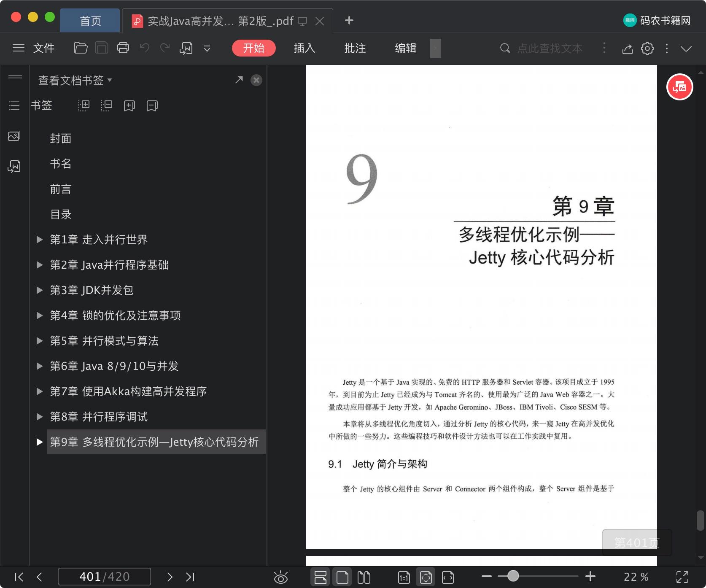Switch to the 开始 ribbon tab
706x588 pixels.
coord(254,48)
